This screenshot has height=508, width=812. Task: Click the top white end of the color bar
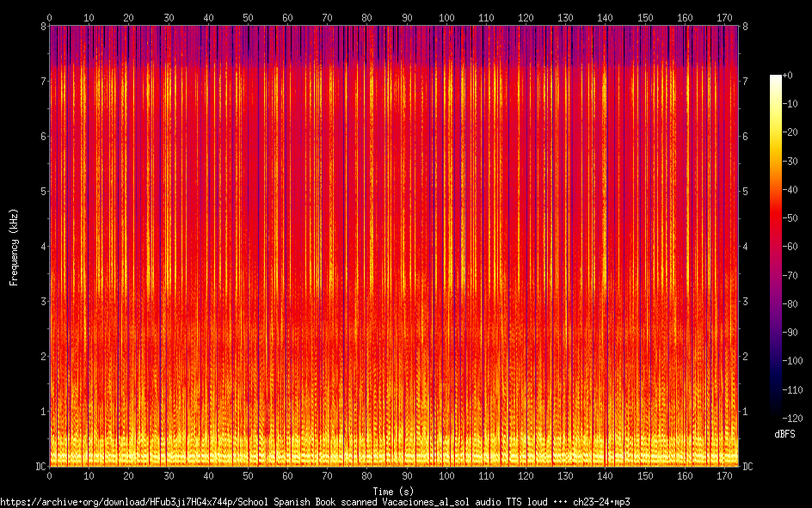click(775, 77)
